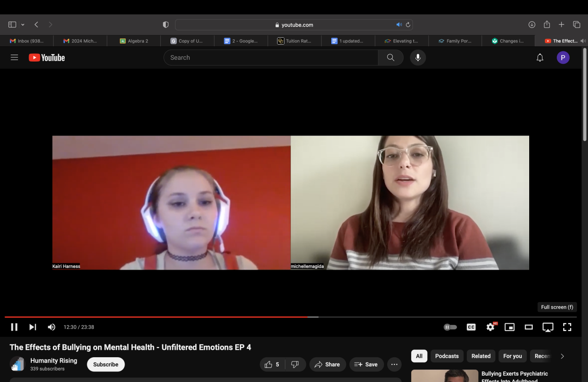Show the tab overview
The width and height of the screenshot is (588, 382).
(577, 24)
